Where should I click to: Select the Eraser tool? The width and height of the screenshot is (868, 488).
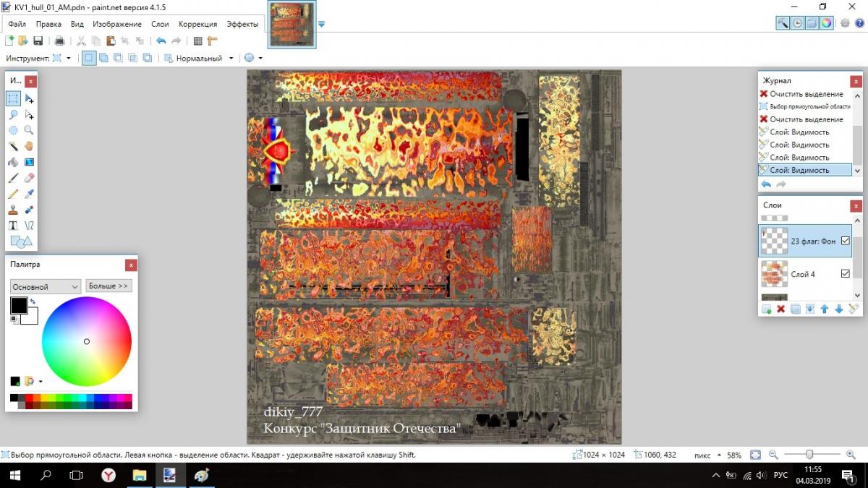pyautogui.click(x=29, y=178)
